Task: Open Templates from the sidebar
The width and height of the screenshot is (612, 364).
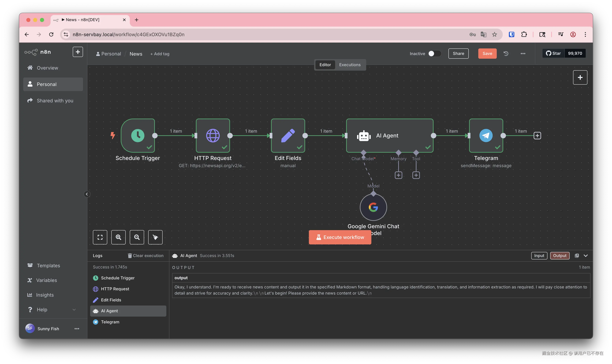Action: click(x=48, y=266)
